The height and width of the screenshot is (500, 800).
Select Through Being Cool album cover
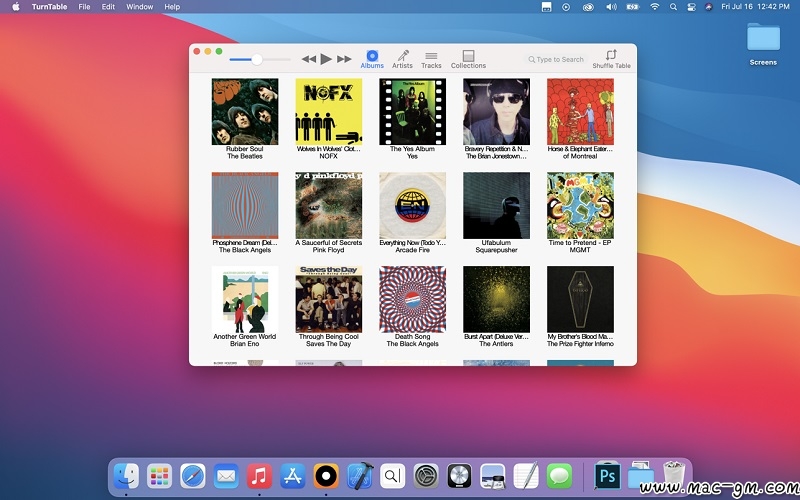point(329,299)
